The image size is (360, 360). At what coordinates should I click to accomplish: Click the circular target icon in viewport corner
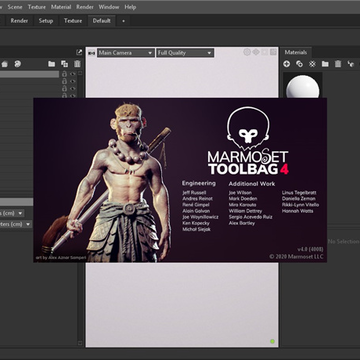pos(247,52)
